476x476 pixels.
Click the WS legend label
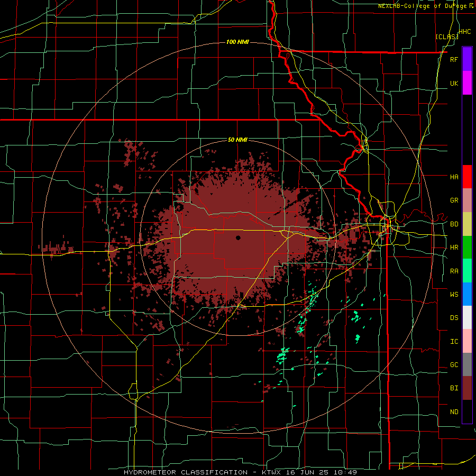[454, 295]
